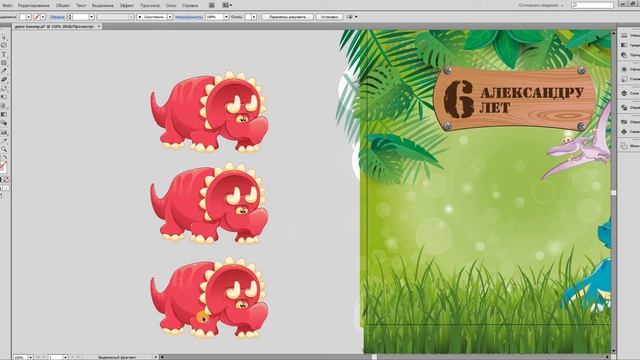
Task: Open the Окно menu
Action: [x=171, y=6]
